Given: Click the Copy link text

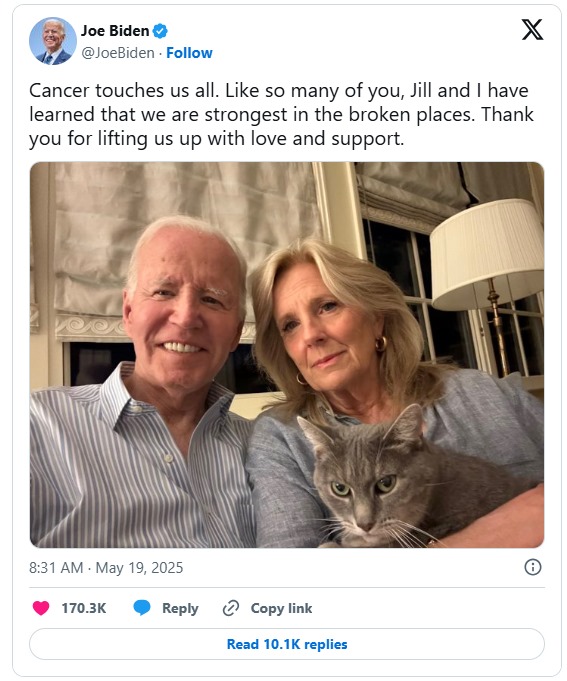Looking at the screenshot, I should 281,608.
